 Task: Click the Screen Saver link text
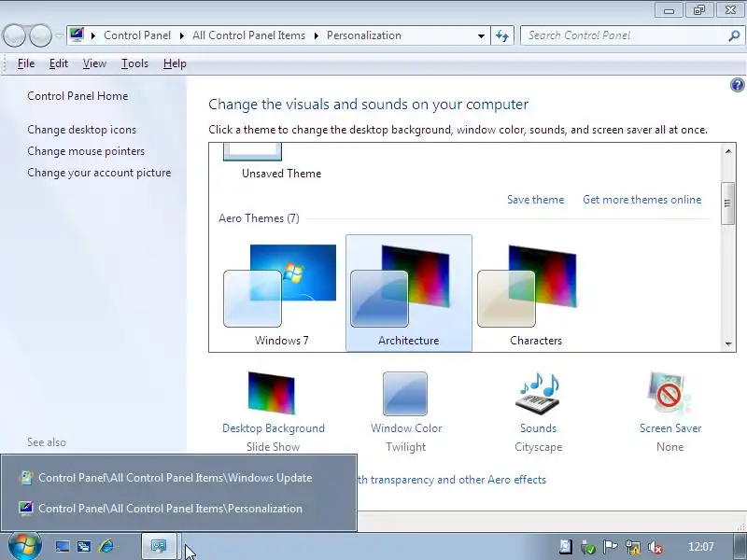[x=670, y=428]
